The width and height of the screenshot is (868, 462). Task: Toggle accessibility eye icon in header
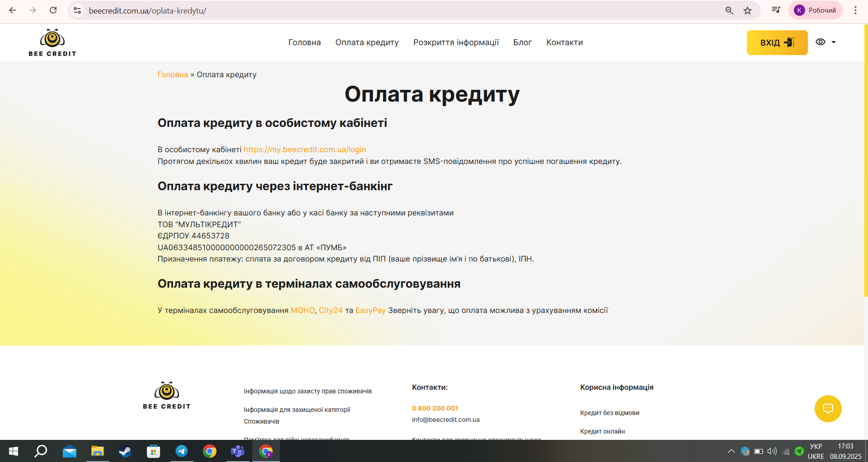(820, 42)
